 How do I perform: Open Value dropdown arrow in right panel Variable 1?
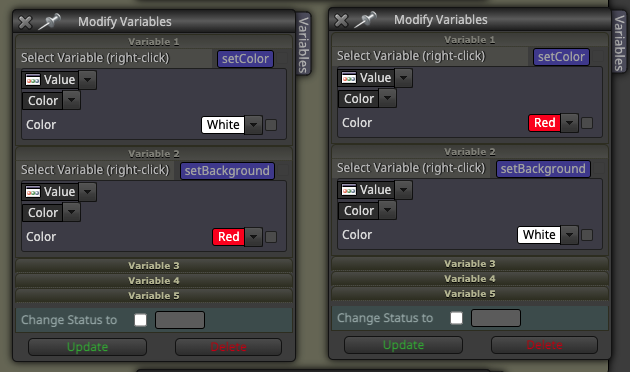403,78
